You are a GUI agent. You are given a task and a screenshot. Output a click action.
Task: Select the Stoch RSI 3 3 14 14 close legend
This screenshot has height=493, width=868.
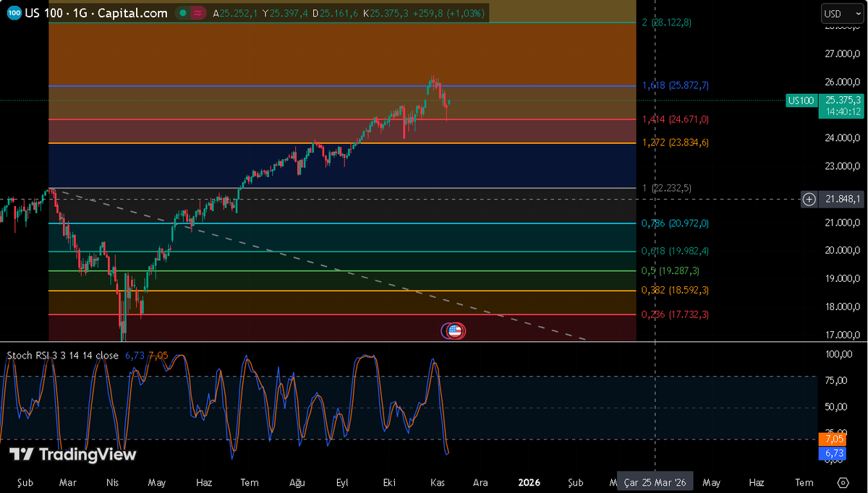coord(63,355)
